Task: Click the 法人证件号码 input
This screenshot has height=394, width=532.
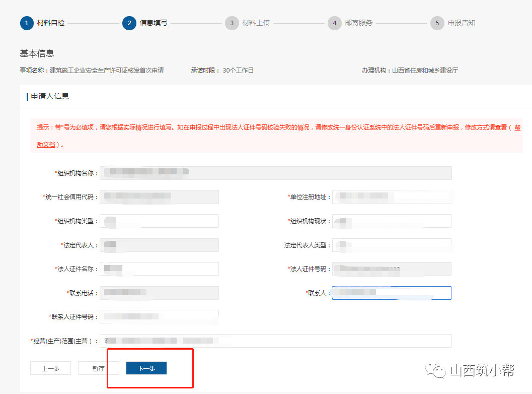Action: click(392, 269)
